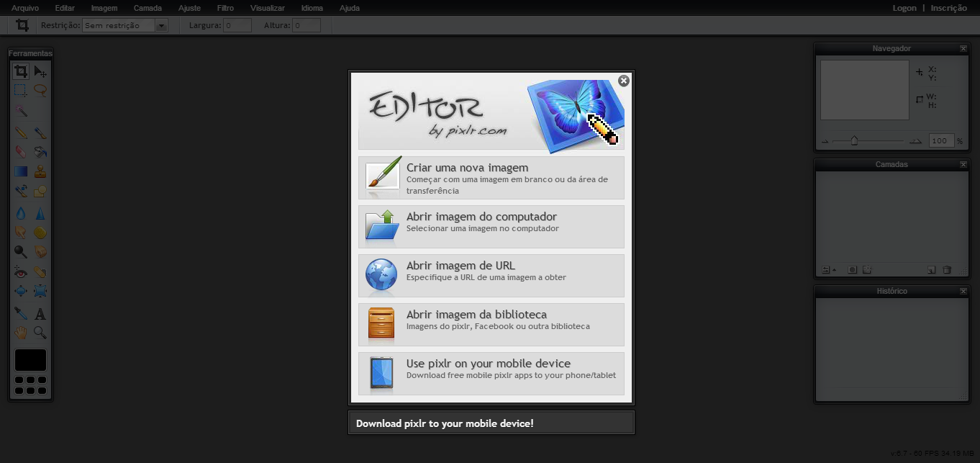Image resolution: width=980 pixels, height=463 pixels.
Task: Choose Abrir imagem da biblioteca
Action: 491,325
